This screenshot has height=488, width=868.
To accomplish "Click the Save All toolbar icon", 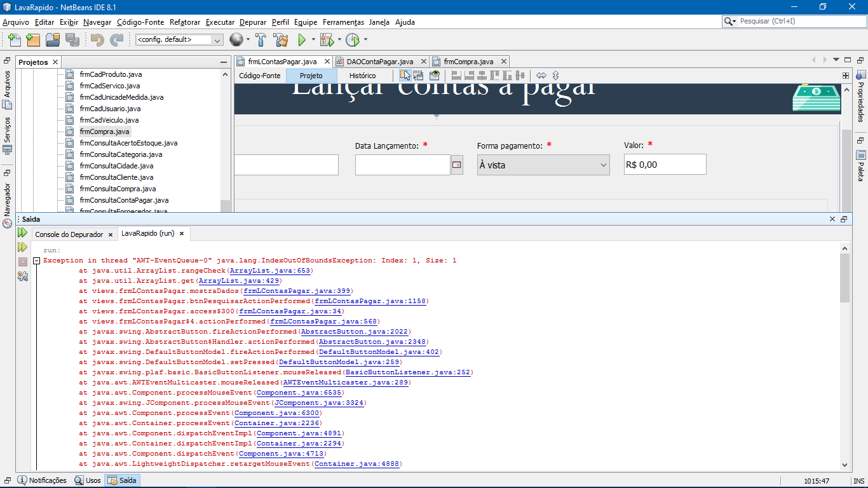I will (x=72, y=39).
